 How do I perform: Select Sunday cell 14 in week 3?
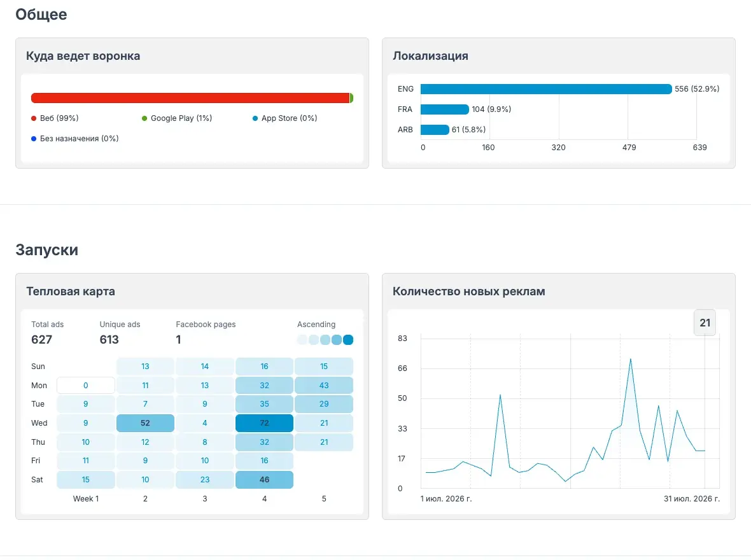(205, 367)
